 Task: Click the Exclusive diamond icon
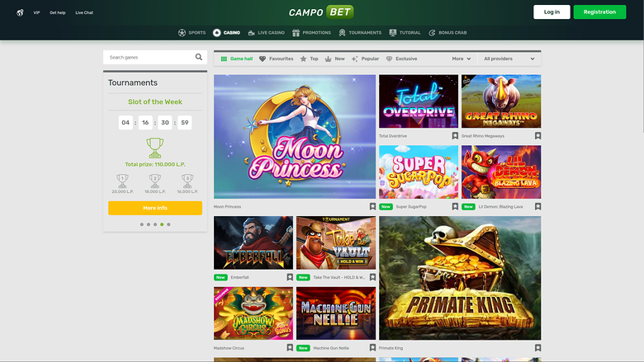coord(389,59)
